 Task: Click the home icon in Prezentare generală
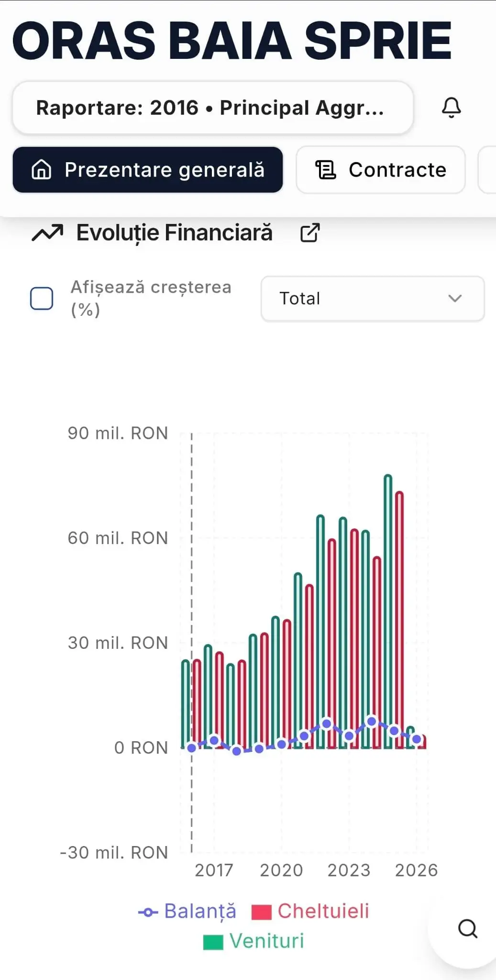tap(42, 170)
